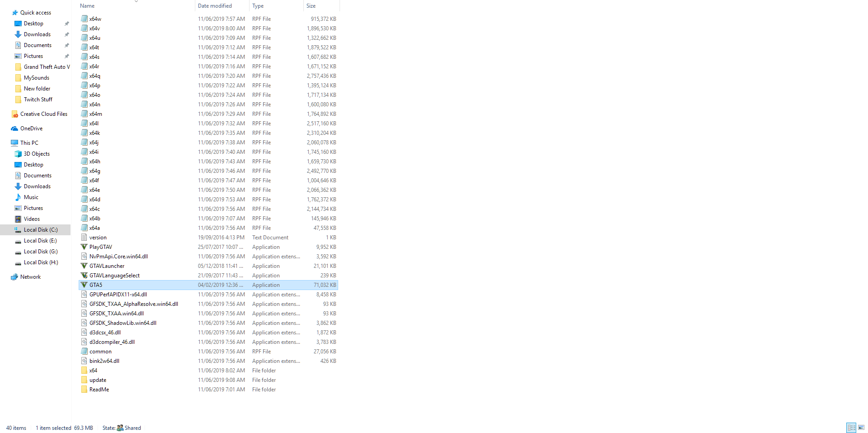The width and height of the screenshot is (868, 433).
Task: Select the x64m file name
Action: (96, 114)
